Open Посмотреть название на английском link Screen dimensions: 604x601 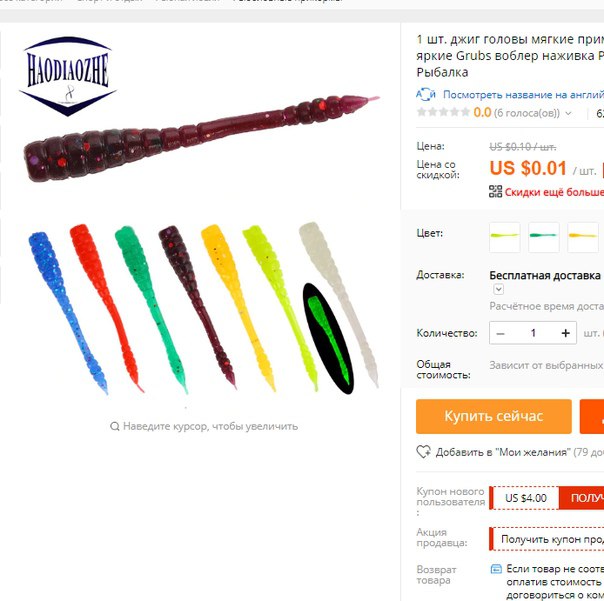(523, 94)
